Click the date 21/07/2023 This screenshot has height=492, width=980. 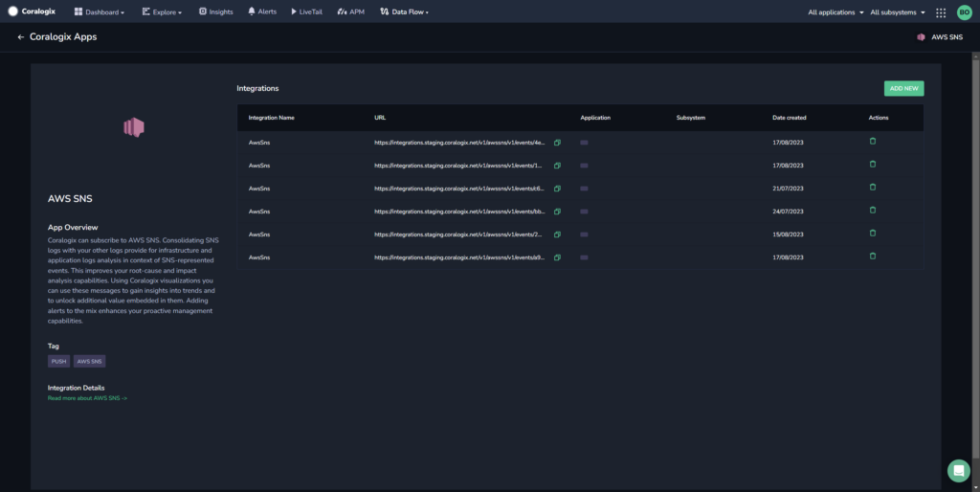pos(789,189)
